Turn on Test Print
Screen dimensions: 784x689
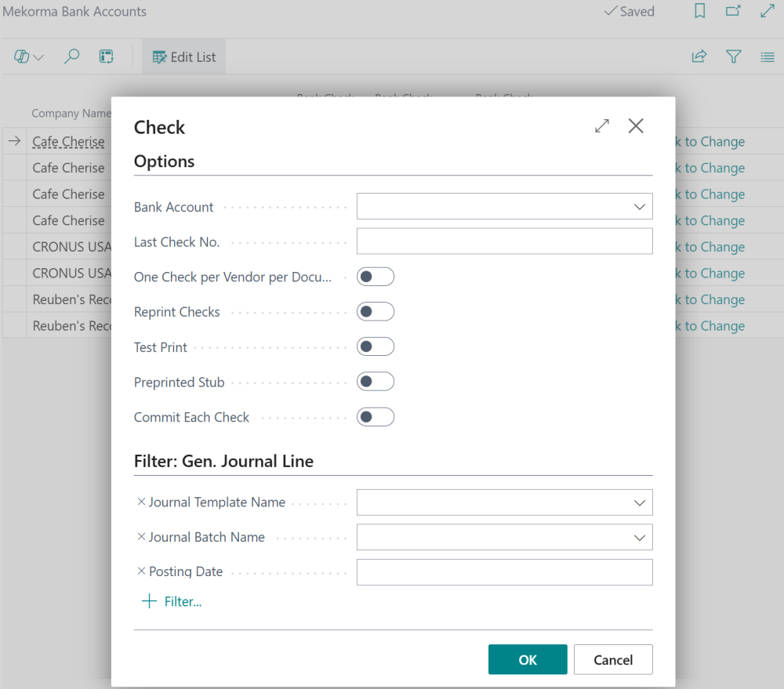375,346
